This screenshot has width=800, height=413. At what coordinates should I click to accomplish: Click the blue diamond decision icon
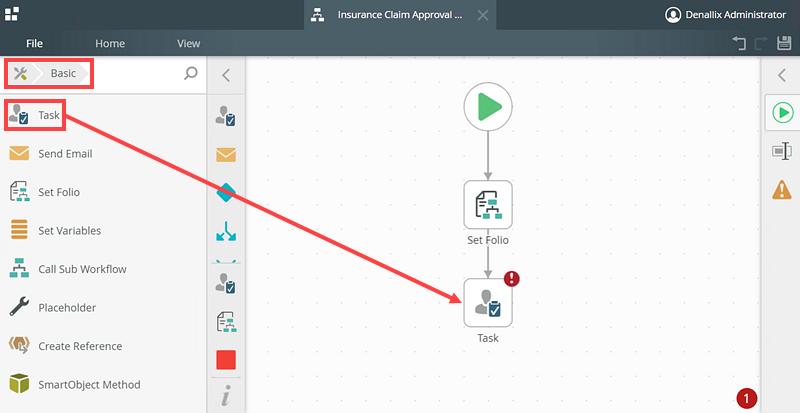click(226, 192)
